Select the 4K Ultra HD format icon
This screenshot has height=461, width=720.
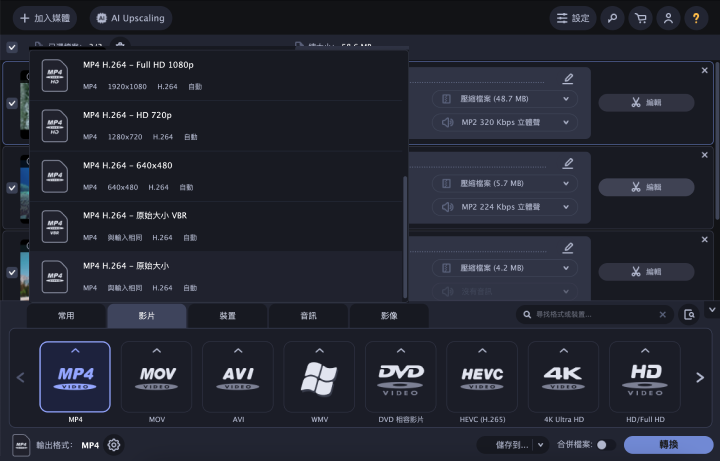click(x=563, y=377)
